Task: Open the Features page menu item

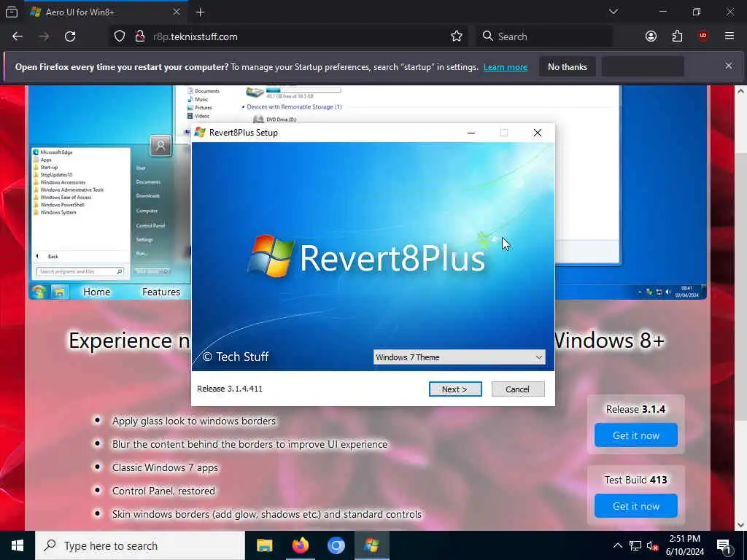Action: point(161,292)
